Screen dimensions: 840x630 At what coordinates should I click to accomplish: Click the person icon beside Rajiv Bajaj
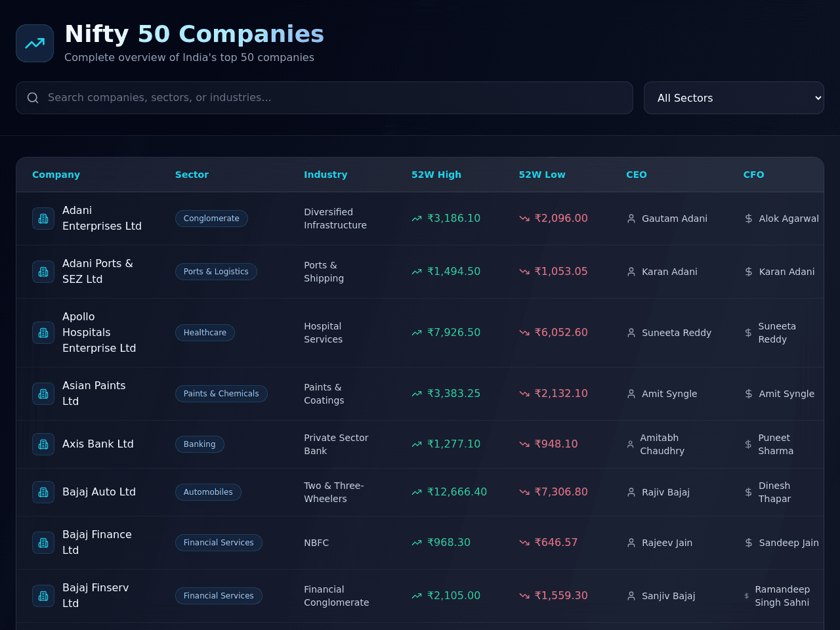pyautogui.click(x=631, y=492)
